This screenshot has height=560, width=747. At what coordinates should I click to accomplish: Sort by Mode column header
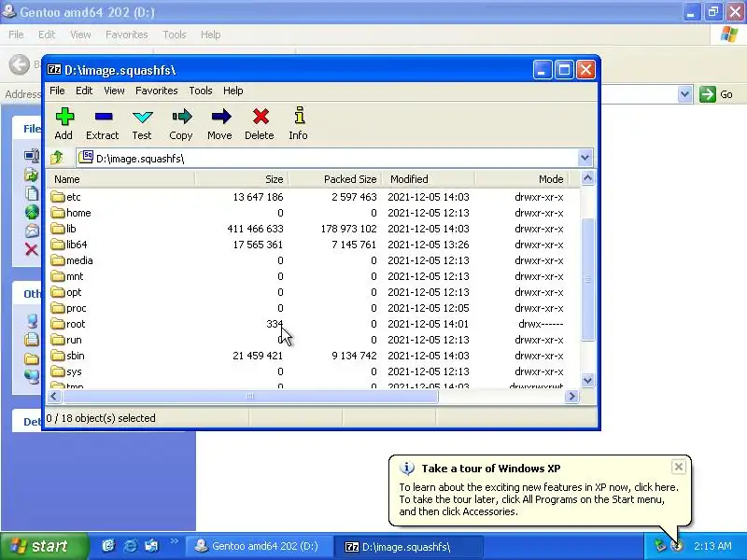tap(521, 179)
